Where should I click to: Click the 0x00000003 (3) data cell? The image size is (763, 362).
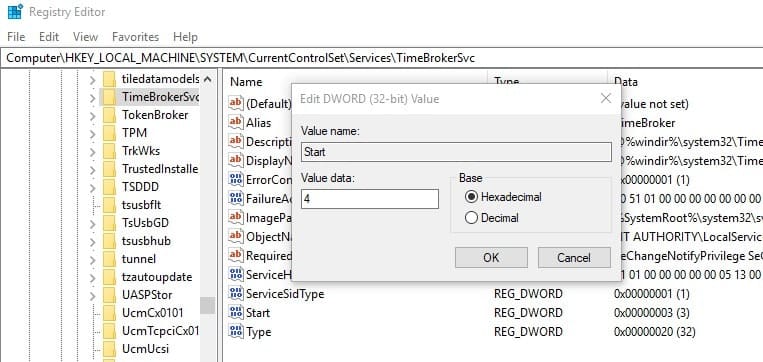pyautogui.click(x=652, y=312)
